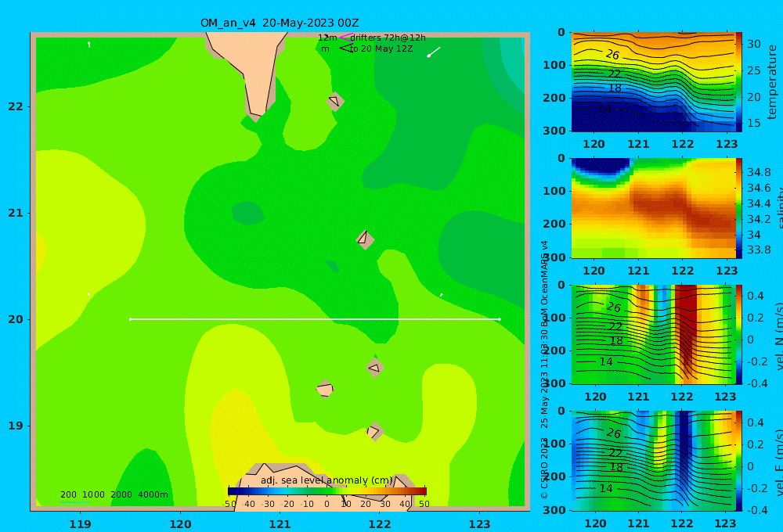783x532 pixels.
Task: Click the 'to 20 May 12Z' legend text
Action: pyautogui.click(x=381, y=49)
